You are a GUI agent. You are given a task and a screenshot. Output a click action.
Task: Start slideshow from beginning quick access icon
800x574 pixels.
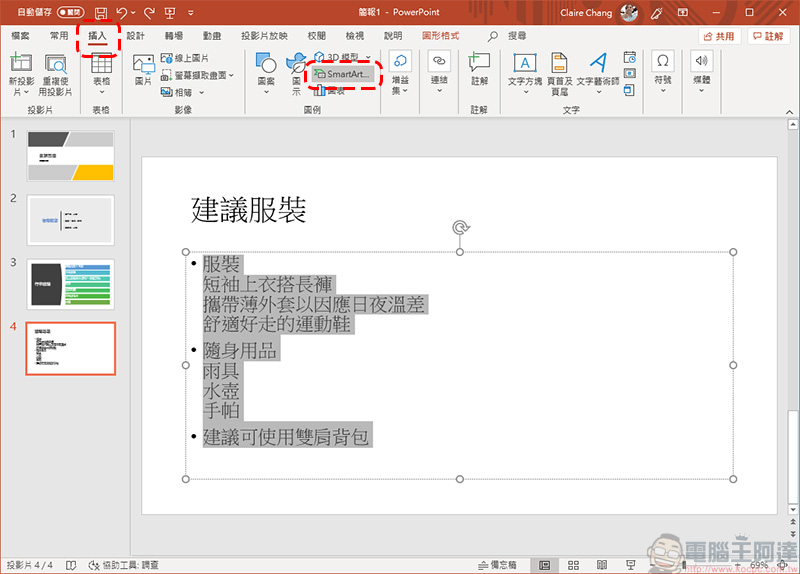click(170, 13)
